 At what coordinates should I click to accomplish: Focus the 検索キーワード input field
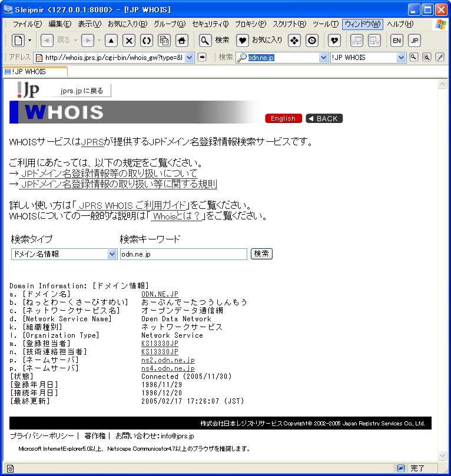click(x=184, y=254)
